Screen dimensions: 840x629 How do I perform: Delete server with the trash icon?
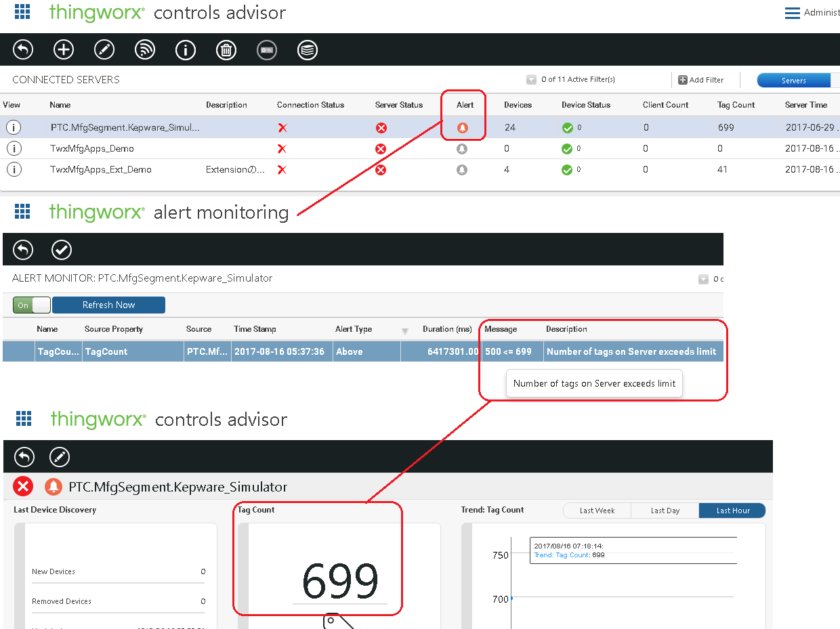point(226,49)
